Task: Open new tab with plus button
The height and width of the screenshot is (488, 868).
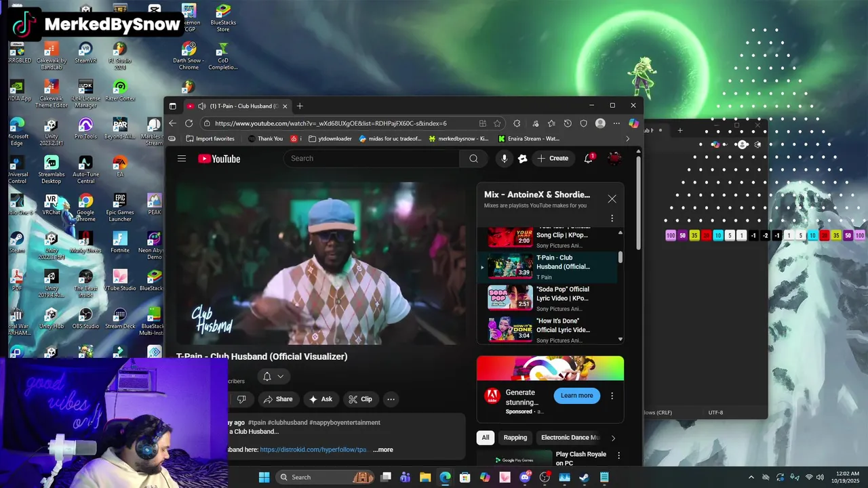Action: point(300,106)
